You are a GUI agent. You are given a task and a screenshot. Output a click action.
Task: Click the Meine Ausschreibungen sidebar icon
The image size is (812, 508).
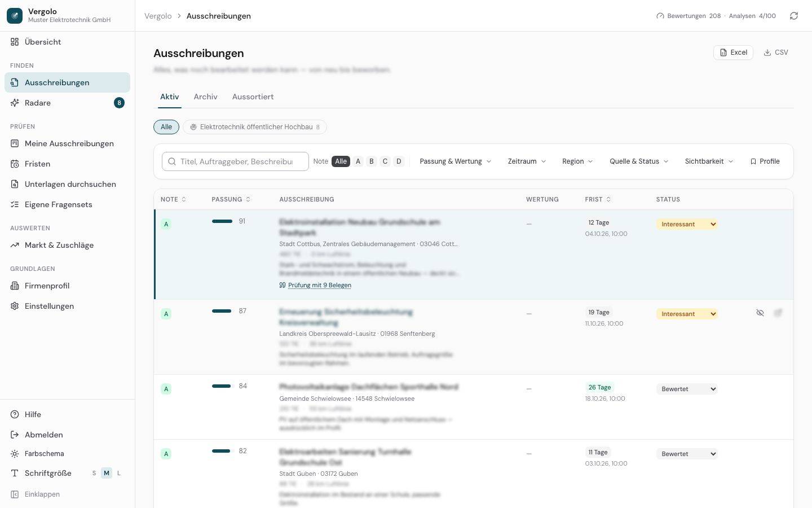click(15, 143)
